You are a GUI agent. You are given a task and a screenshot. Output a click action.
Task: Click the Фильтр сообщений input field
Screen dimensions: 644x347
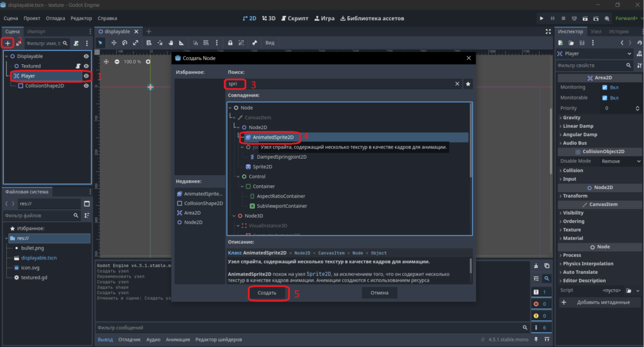click(x=312, y=327)
